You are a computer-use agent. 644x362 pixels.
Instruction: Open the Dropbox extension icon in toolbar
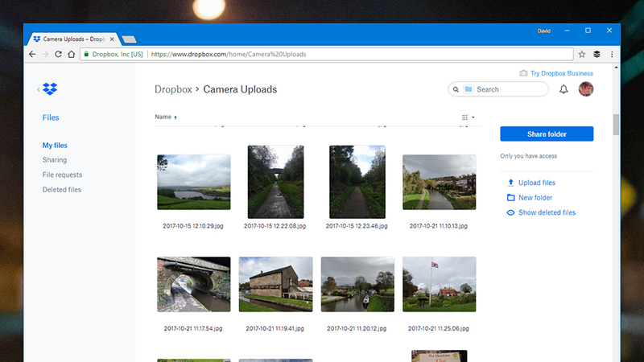(x=597, y=54)
